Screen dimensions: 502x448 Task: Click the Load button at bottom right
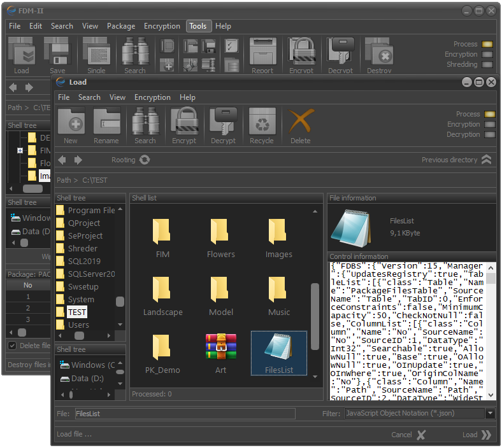click(x=477, y=435)
